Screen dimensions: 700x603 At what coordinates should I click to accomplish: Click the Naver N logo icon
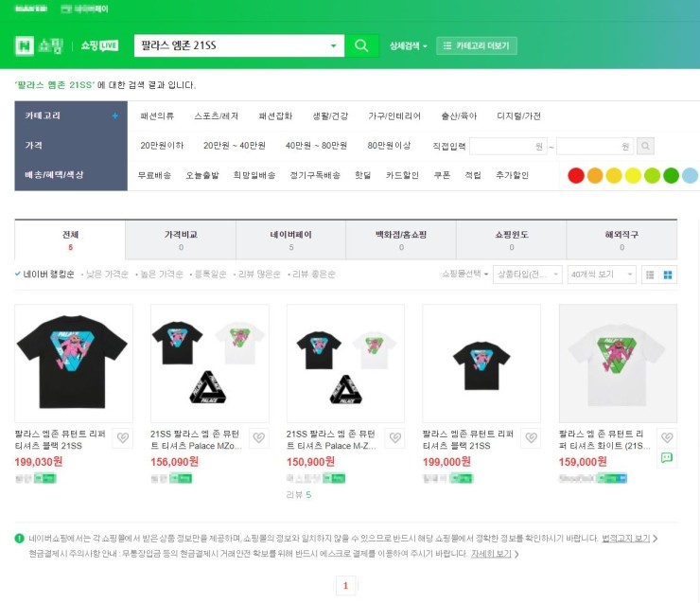pyautogui.click(x=24, y=45)
